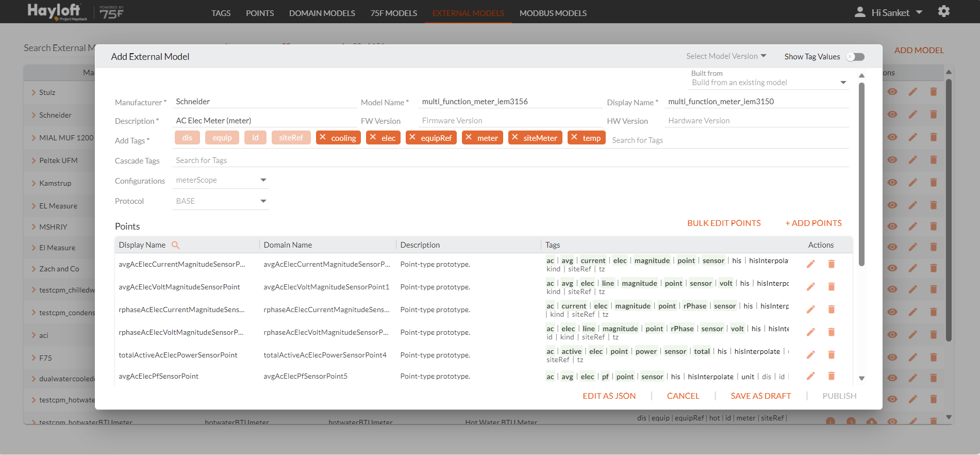
Task: Click trash icon in Stulz background row
Action: point(934,92)
